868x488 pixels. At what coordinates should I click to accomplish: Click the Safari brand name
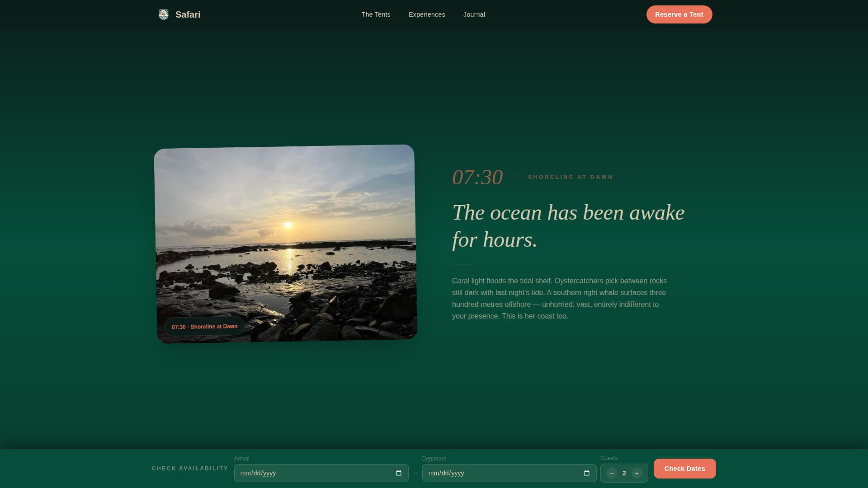(188, 14)
